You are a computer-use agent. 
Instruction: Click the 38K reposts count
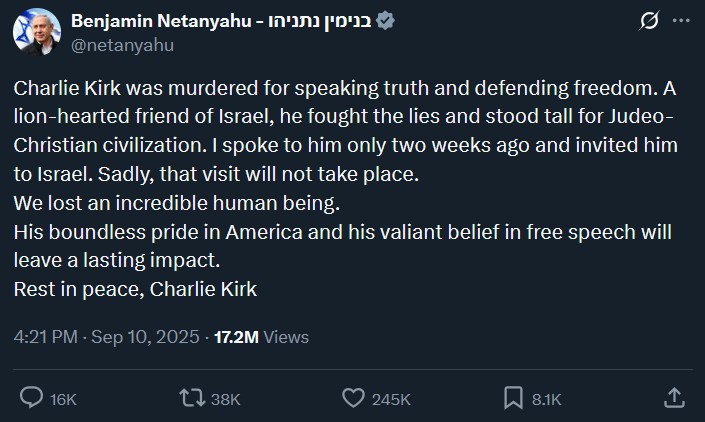pos(226,399)
